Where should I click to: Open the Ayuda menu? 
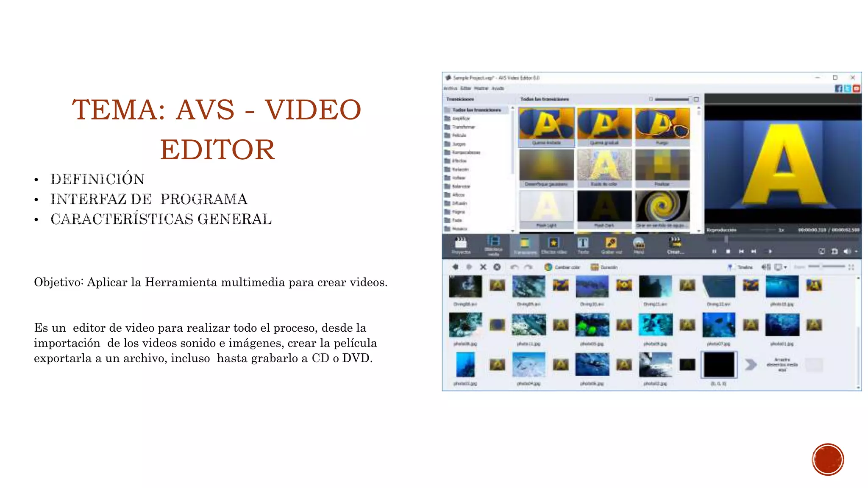[498, 89]
